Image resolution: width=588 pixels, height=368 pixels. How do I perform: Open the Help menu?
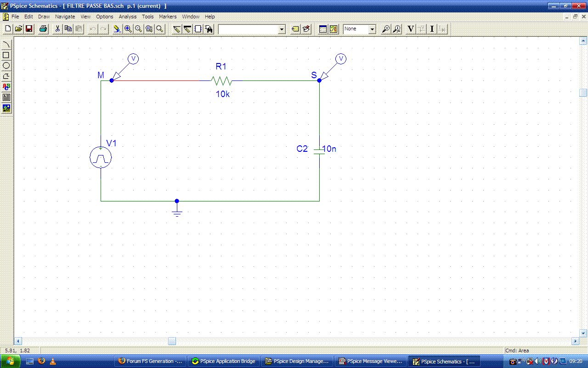[210, 17]
